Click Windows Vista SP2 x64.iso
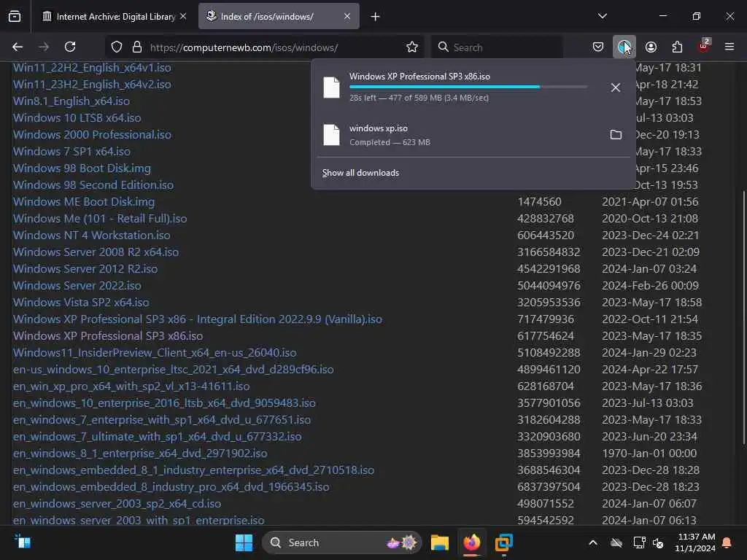Image resolution: width=747 pixels, height=560 pixels. (x=81, y=303)
